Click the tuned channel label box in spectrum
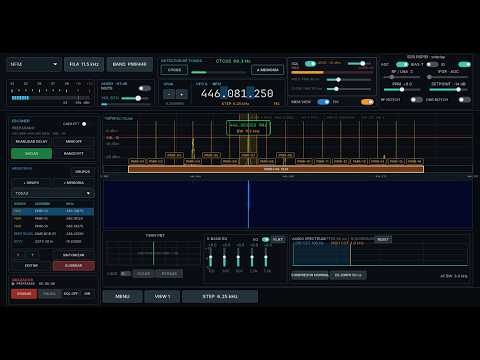Screen dimensions: 480x360 click(248, 128)
